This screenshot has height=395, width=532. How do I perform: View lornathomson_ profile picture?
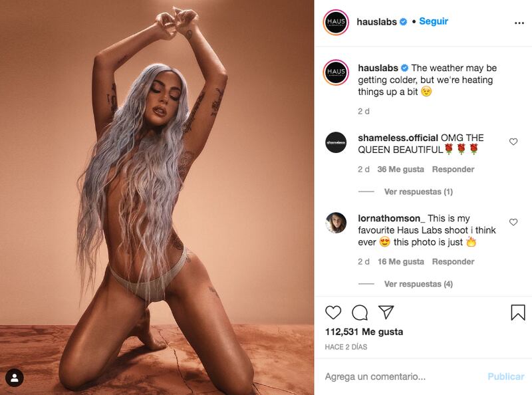(x=336, y=223)
